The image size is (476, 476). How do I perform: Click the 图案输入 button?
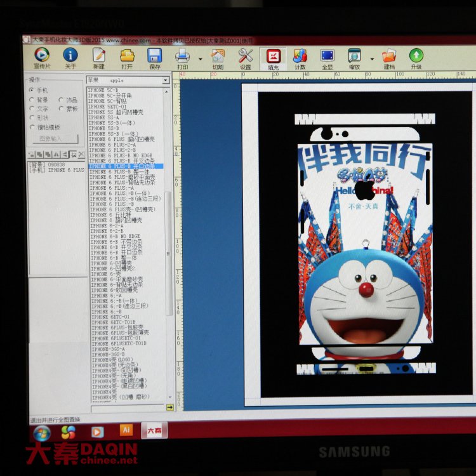pyautogui.click(x=58, y=138)
